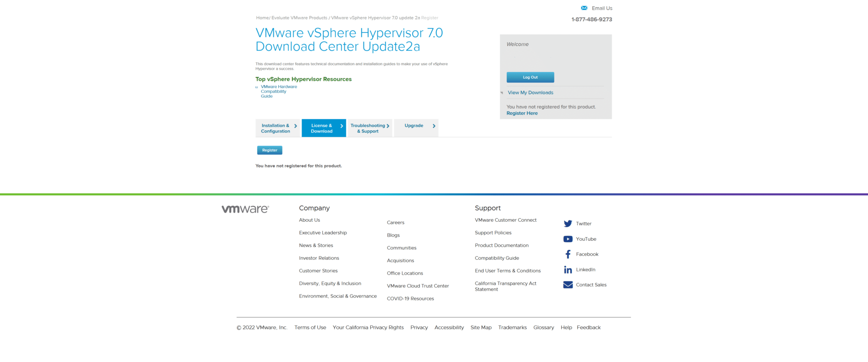
Task: Click the YouTube text link
Action: (x=586, y=239)
